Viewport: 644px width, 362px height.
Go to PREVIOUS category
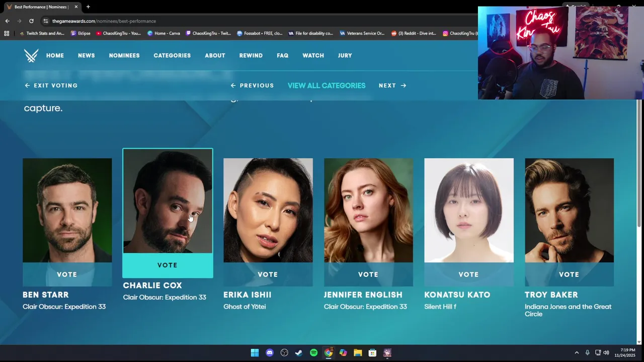tap(252, 85)
